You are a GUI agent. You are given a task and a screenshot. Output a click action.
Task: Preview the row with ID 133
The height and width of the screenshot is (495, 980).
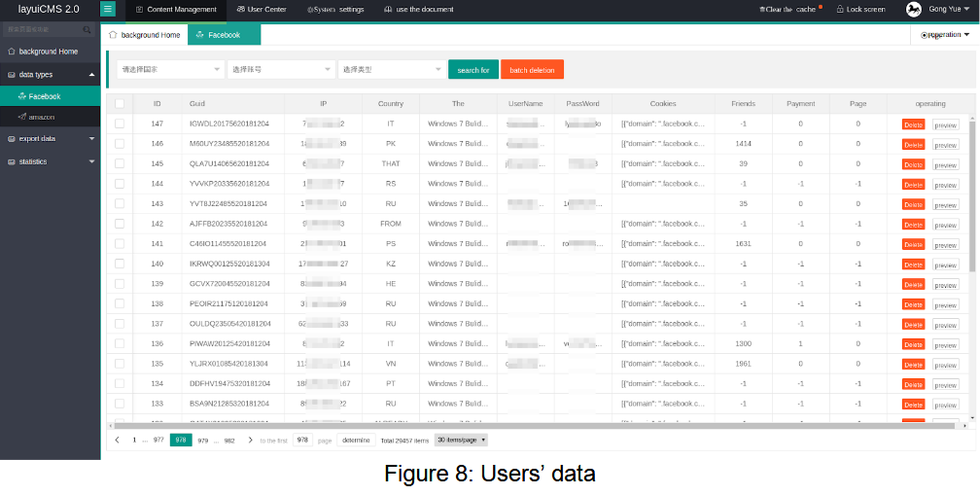[946, 405]
